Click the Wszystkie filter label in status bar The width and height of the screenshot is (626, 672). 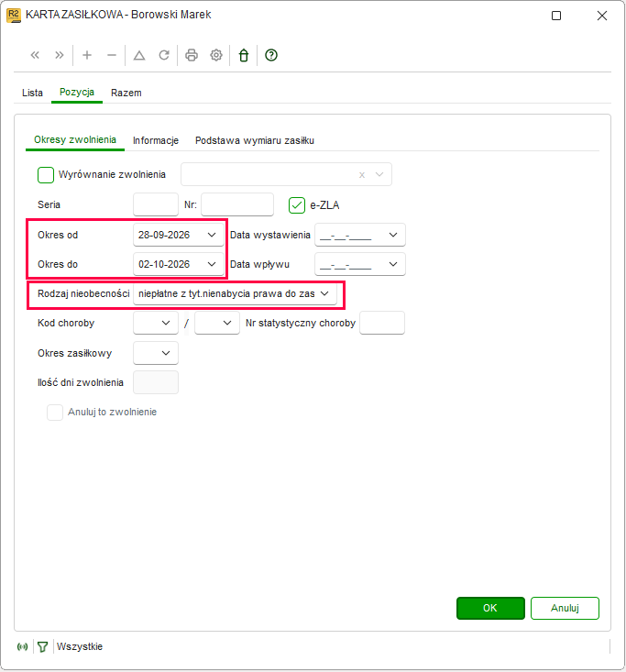click(80, 646)
